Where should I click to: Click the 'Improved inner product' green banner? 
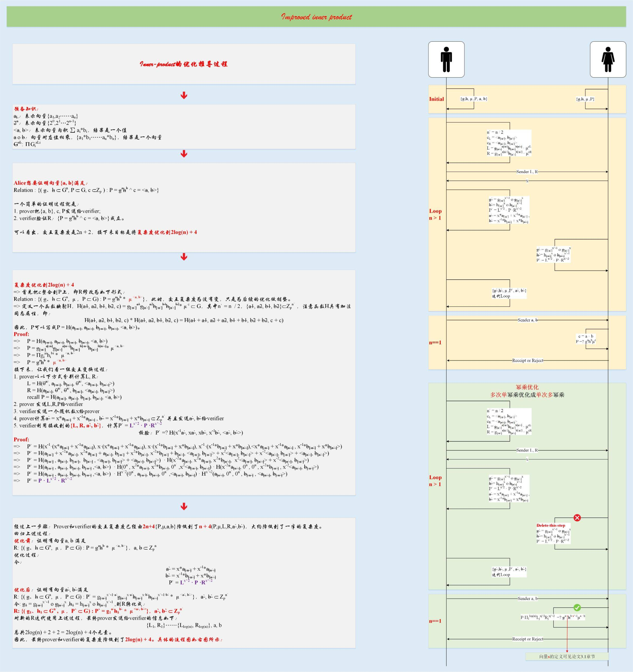pos(316,17)
